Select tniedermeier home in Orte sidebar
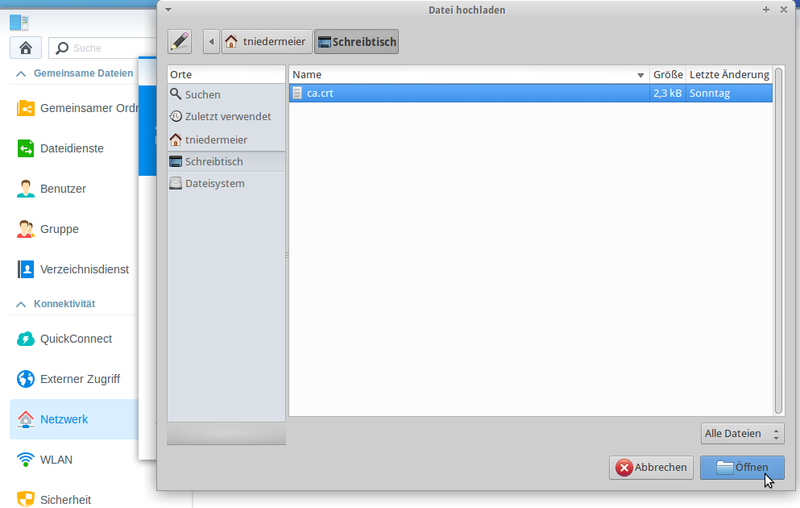Image resolution: width=800 pixels, height=508 pixels. click(226, 140)
